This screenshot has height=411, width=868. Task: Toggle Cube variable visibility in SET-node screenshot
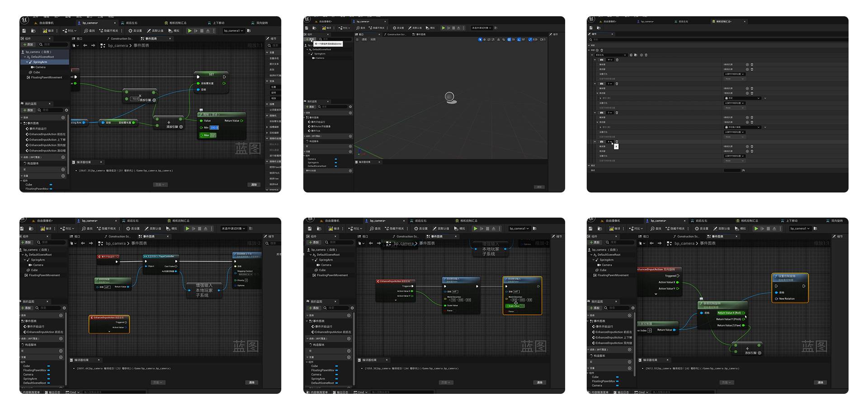tap(51, 185)
